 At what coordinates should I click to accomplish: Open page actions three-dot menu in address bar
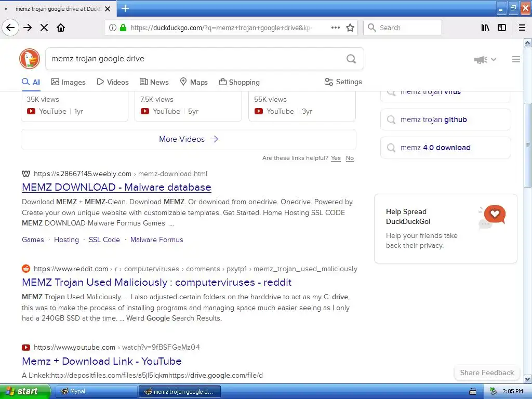(x=335, y=28)
